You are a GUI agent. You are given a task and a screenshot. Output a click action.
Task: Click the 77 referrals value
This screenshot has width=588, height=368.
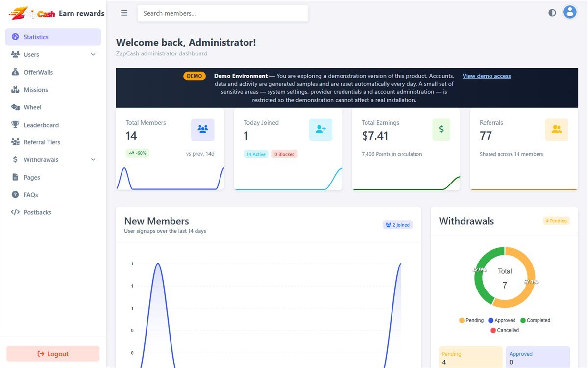(x=486, y=135)
